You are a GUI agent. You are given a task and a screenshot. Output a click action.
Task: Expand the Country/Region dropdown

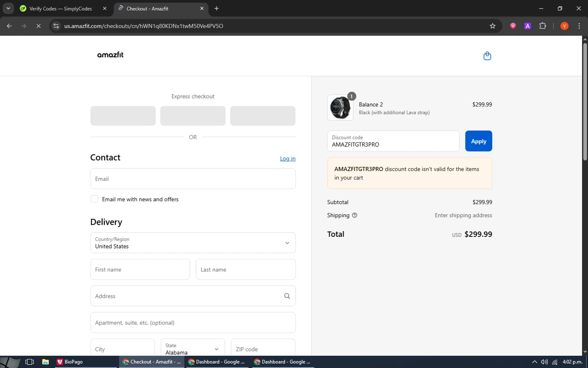coord(193,243)
